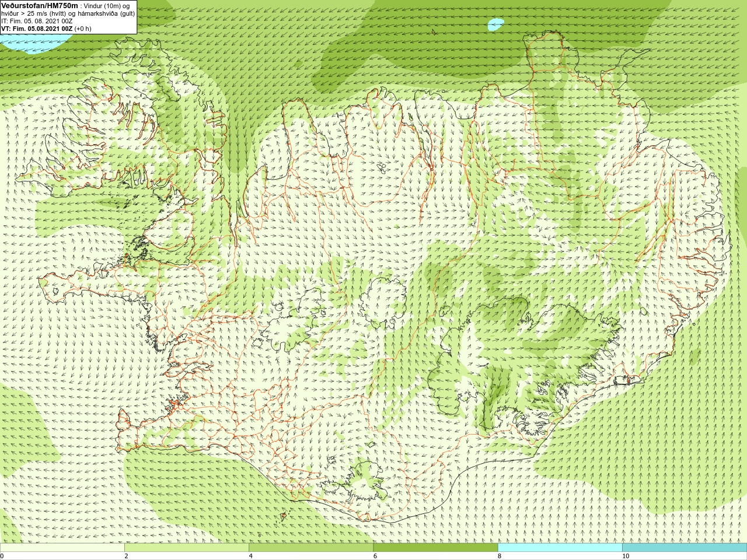Screen dimensions: 747x560
Task: Pick the medium green 4–6 m/s swatch
Action: [311, 548]
